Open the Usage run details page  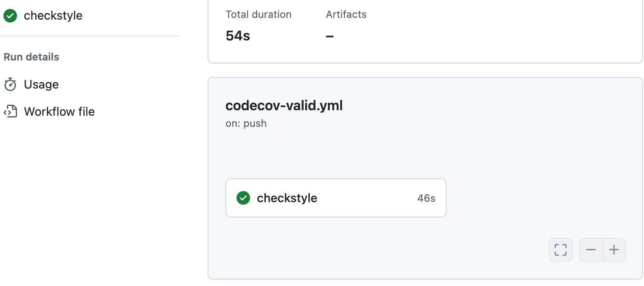tap(41, 85)
